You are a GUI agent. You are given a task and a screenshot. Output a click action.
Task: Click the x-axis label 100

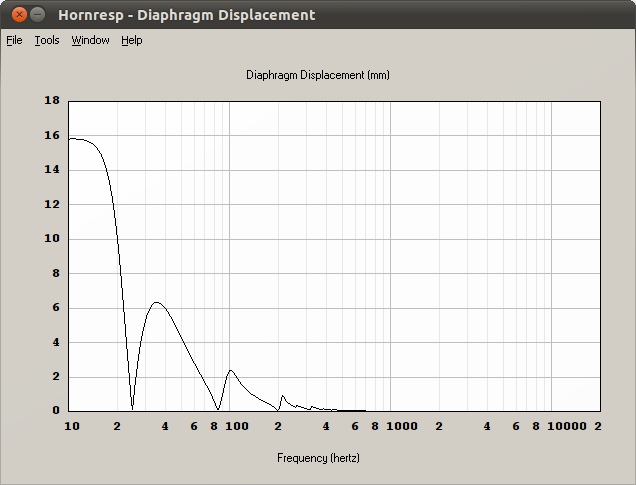point(237,426)
